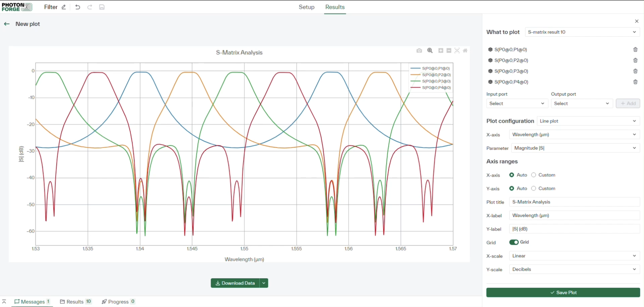Click the undo arrow in the top toolbar
Screen dimensions: 644x307
78,7
